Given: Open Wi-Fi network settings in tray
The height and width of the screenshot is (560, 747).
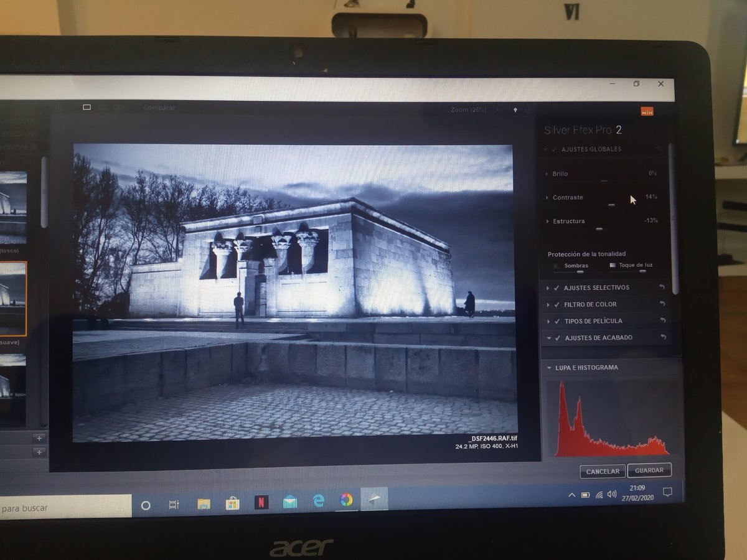Looking at the screenshot, I should (599, 495).
